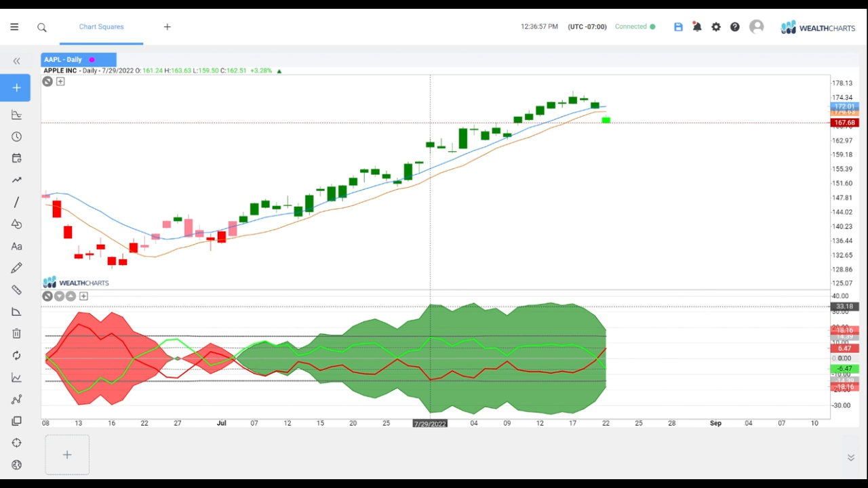Click the stacked copy layers icon
This screenshot has width=868, height=488.
[x=16, y=421]
